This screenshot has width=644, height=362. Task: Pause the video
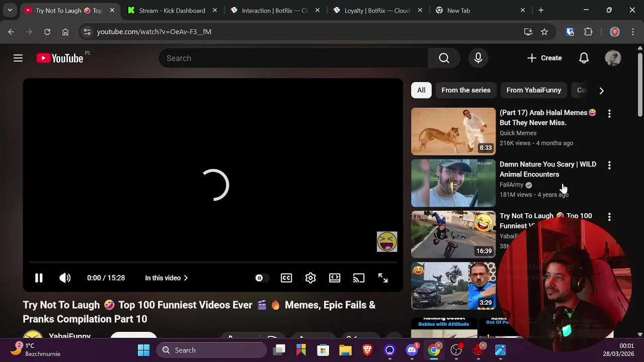click(x=39, y=278)
